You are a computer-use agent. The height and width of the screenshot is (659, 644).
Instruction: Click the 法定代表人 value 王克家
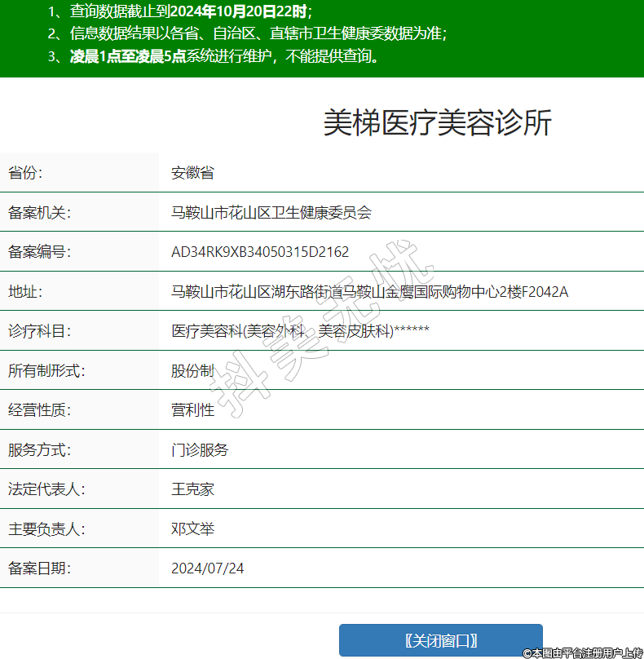pyautogui.click(x=192, y=489)
